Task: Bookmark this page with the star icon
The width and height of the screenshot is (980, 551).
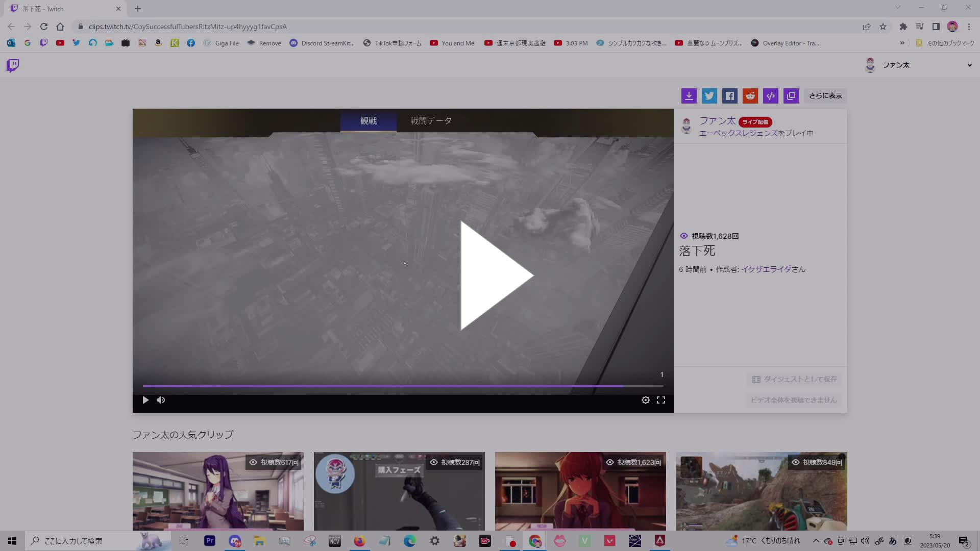Action: point(883,27)
